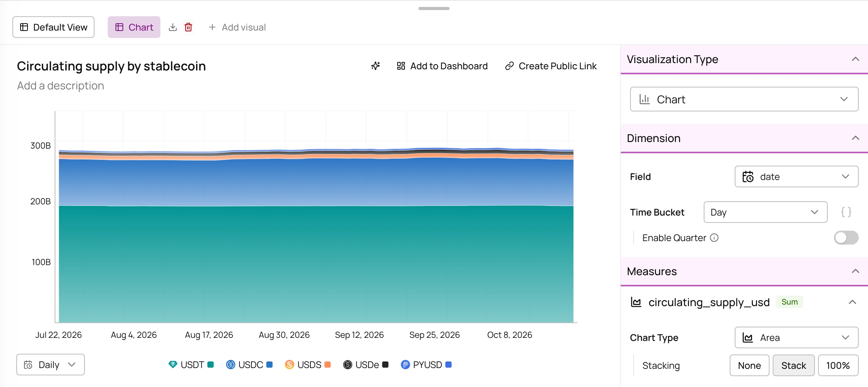The width and height of the screenshot is (868, 387).
Task: Set stacking to None
Action: click(x=749, y=365)
